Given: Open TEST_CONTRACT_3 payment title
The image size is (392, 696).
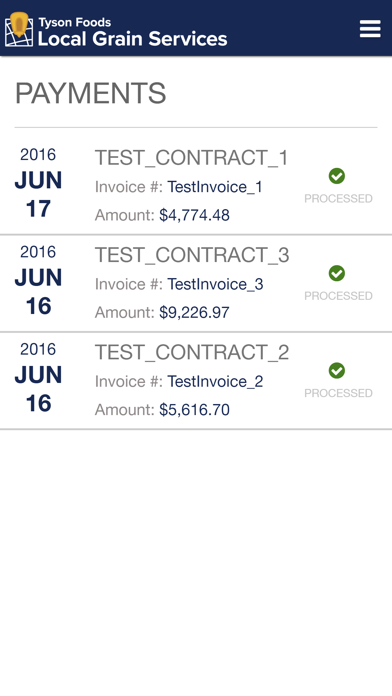Looking at the screenshot, I should pyautogui.click(x=192, y=255).
